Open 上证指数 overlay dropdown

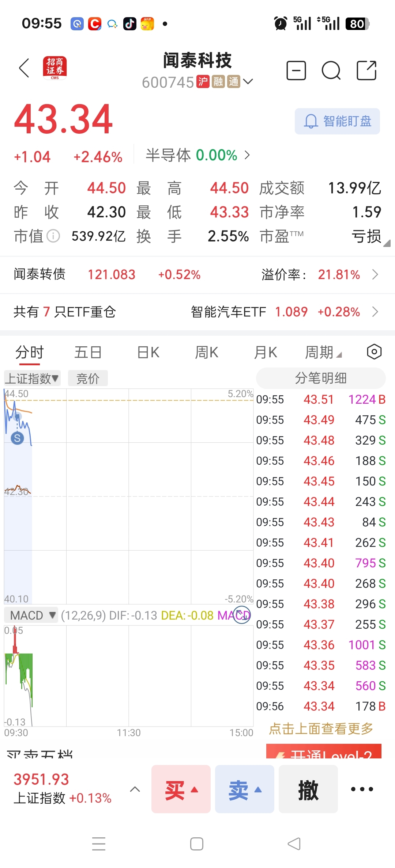(32, 378)
